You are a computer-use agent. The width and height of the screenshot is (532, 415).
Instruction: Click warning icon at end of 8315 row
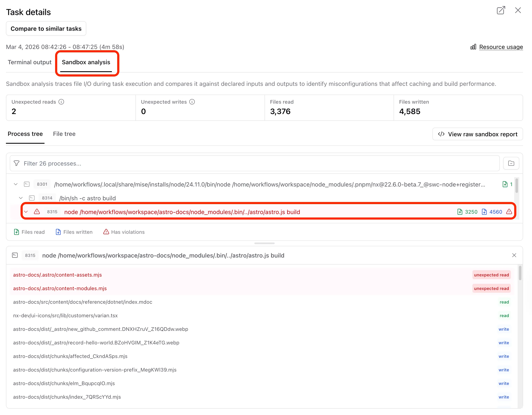[509, 212]
